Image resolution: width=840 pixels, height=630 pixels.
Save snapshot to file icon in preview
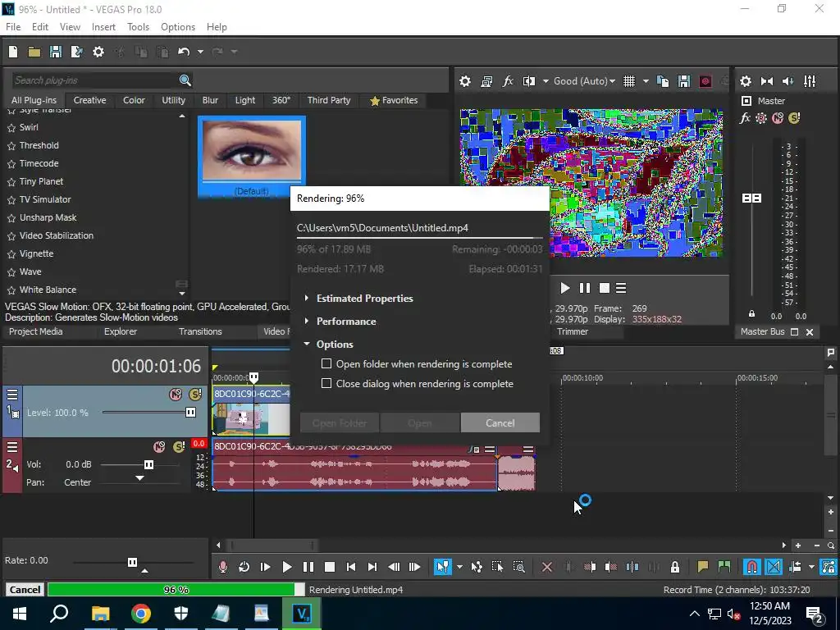coord(684,81)
